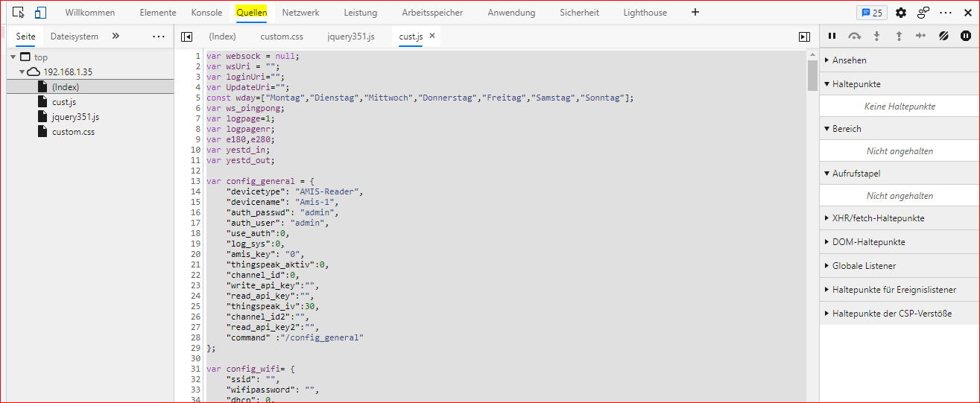Switch to Sicherheit tab
The height and width of the screenshot is (403, 980).
tap(580, 13)
